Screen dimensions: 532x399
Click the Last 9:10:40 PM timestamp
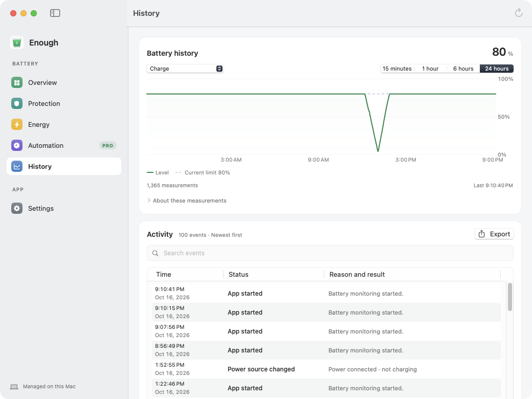coord(493,185)
